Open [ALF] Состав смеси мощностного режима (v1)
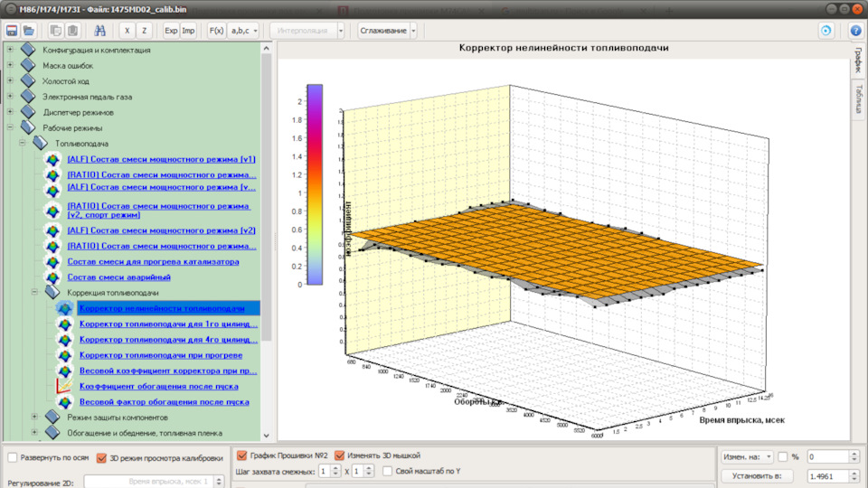The image size is (868, 488). 161,159
